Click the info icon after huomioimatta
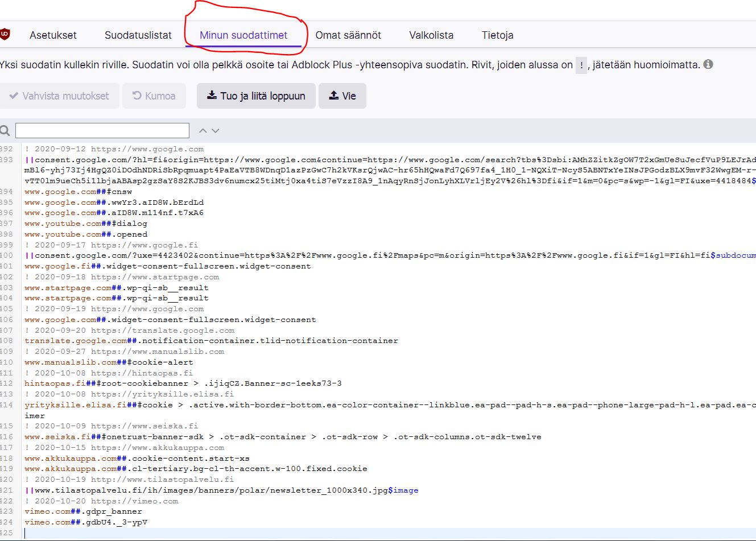 pos(708,64)
